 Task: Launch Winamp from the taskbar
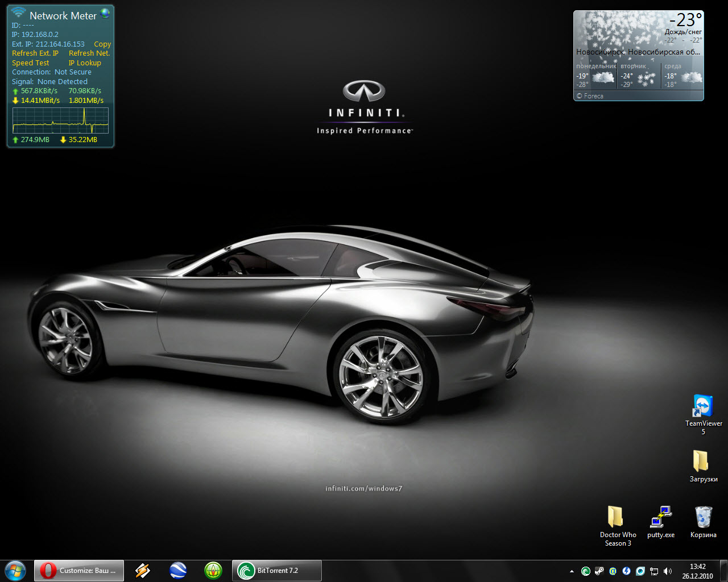pyautogui.click(x=143, y=571)
